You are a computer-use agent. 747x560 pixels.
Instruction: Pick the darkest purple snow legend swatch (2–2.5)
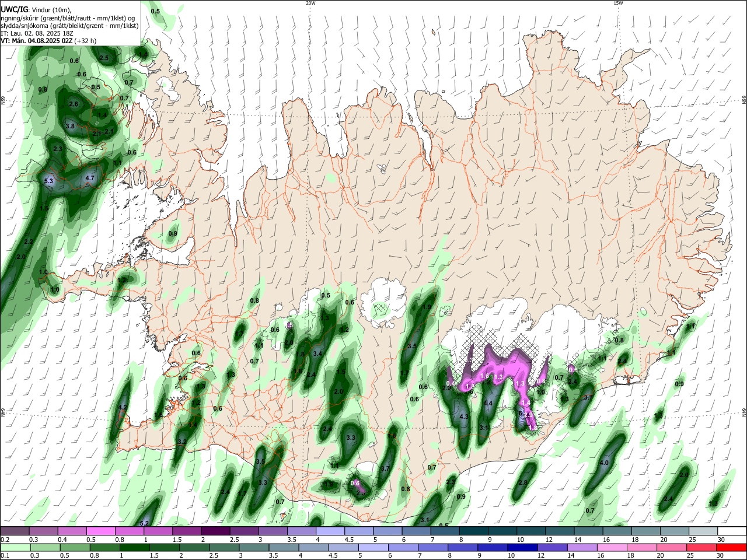point(215,531)
